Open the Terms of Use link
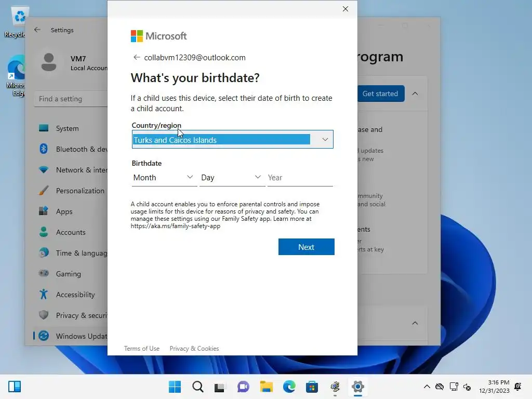The height and width of the screenshot is (399, 532). coord(141,349)
